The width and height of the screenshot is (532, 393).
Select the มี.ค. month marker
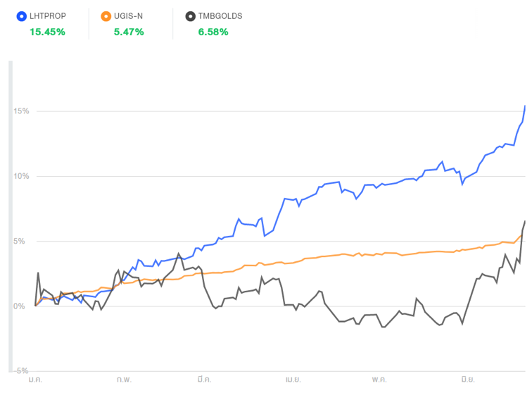(x=205, y=380)
